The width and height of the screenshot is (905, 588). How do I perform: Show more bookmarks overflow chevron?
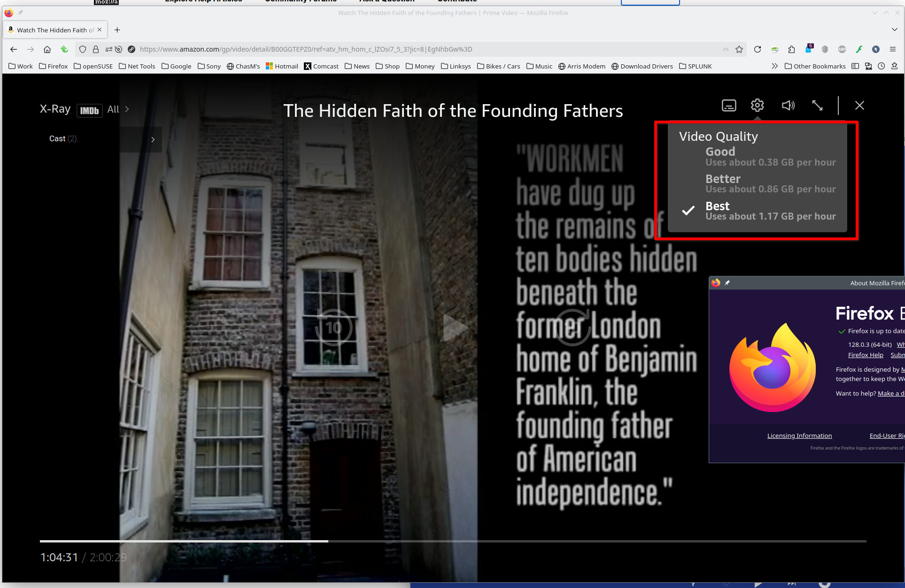pos(774,66)
